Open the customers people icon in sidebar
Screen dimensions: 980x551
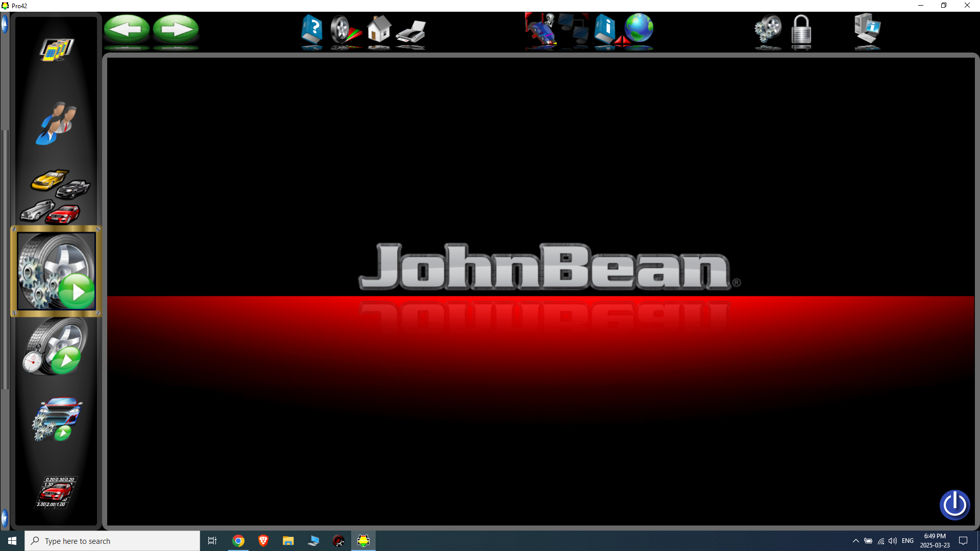56,123
